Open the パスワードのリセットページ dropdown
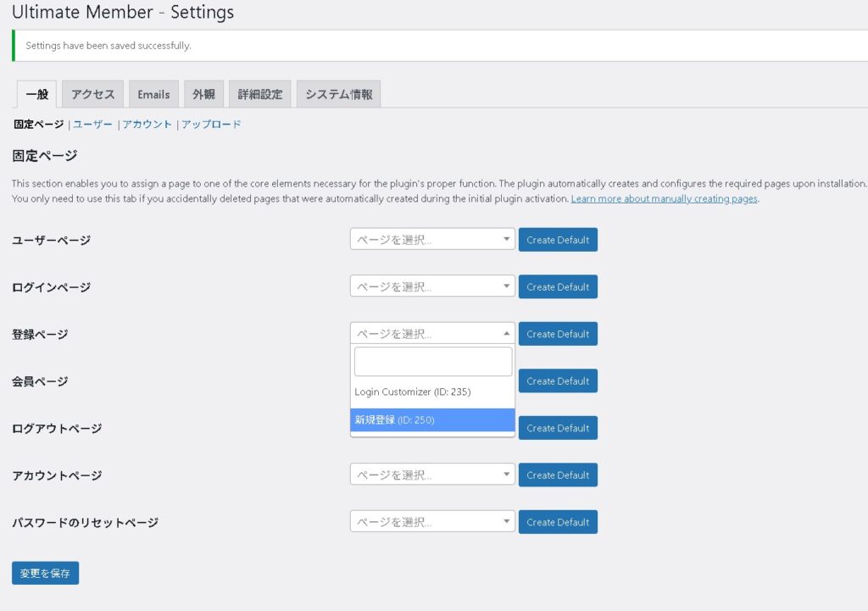 [x=432, y=521]
